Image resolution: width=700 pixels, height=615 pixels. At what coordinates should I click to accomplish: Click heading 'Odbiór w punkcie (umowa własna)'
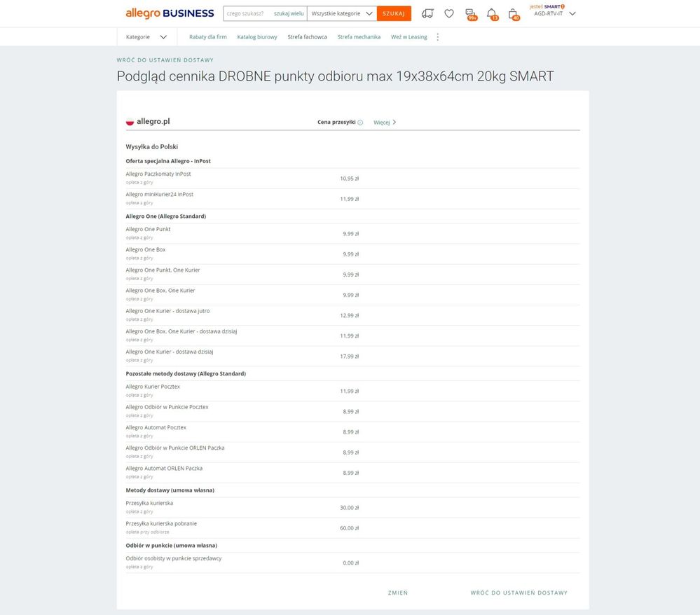click(172, 546)
